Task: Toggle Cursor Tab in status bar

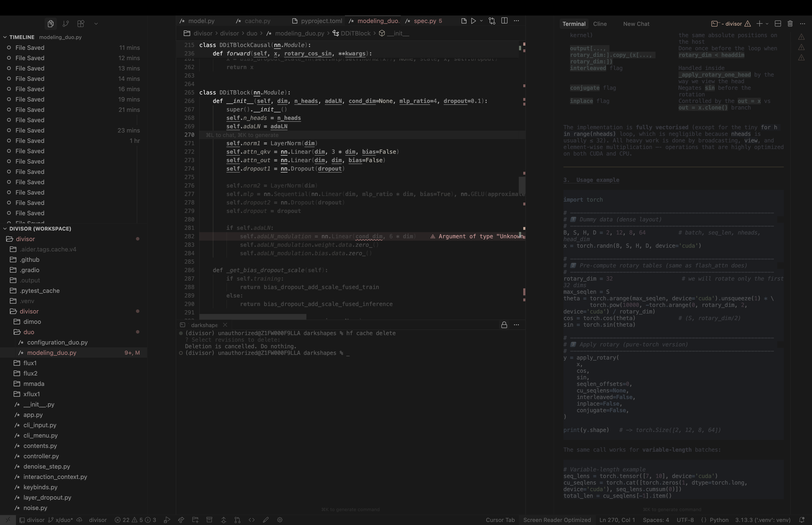Action: pyautogui.click(x=500, y=520)
